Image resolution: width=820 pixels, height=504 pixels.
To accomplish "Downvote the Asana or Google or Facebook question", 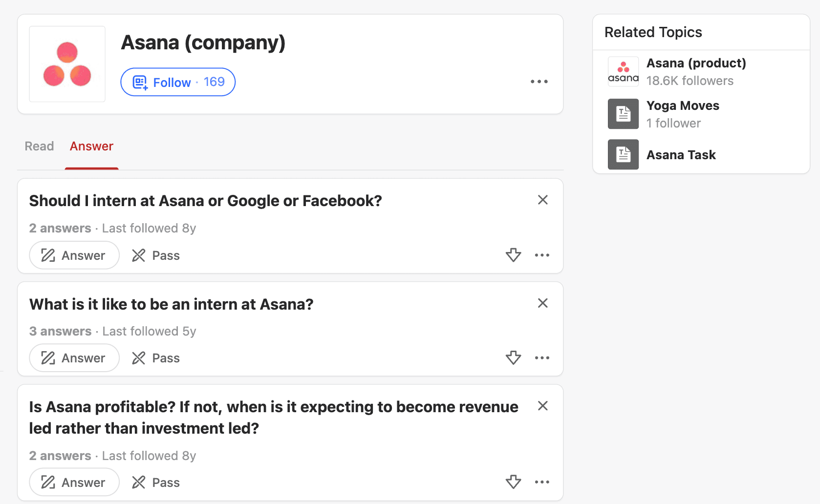I will click(x=513, y=255).
